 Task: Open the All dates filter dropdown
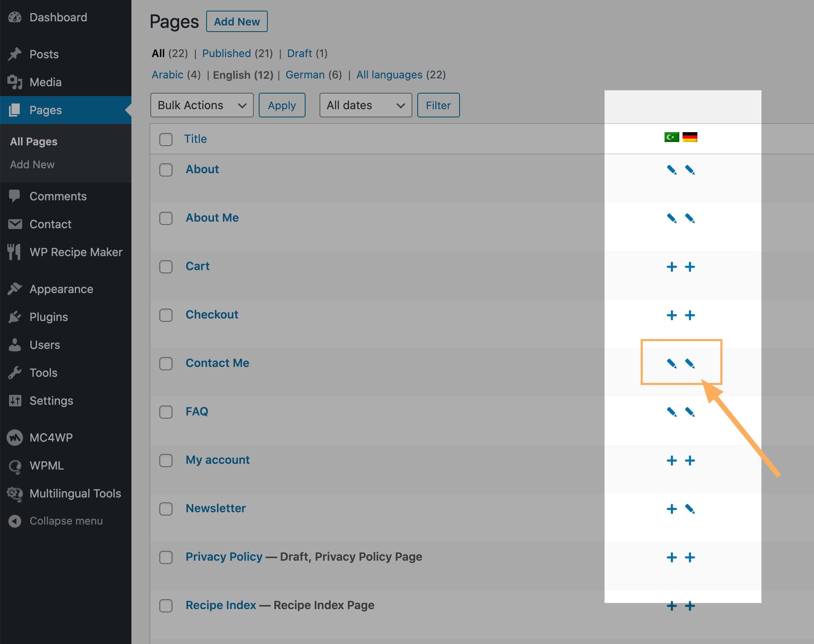365,105
